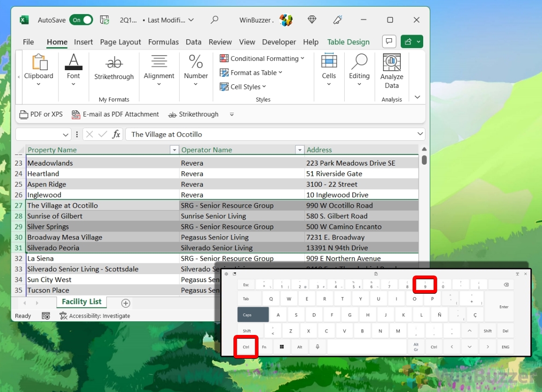The height and width of the screenshot is (392, 542).
Task: Toggle Caps key on the on-screen keyboard
Action: coord(253,315)
